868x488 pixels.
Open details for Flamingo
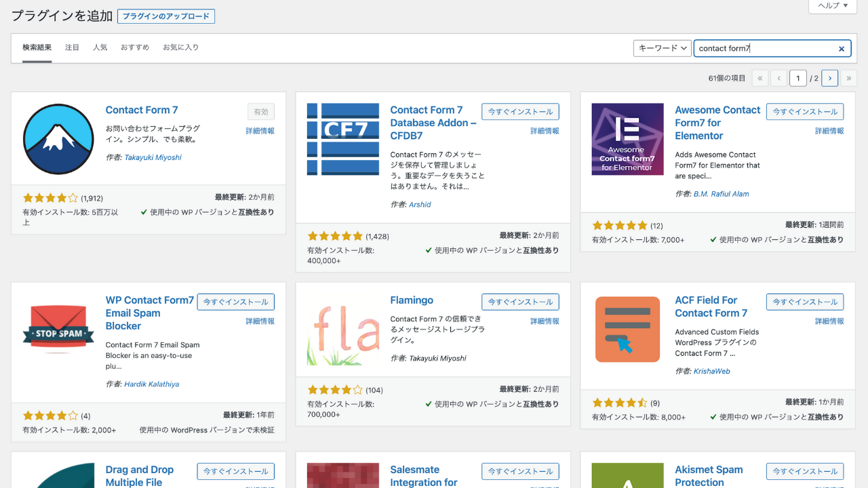(x=545, y=321)
